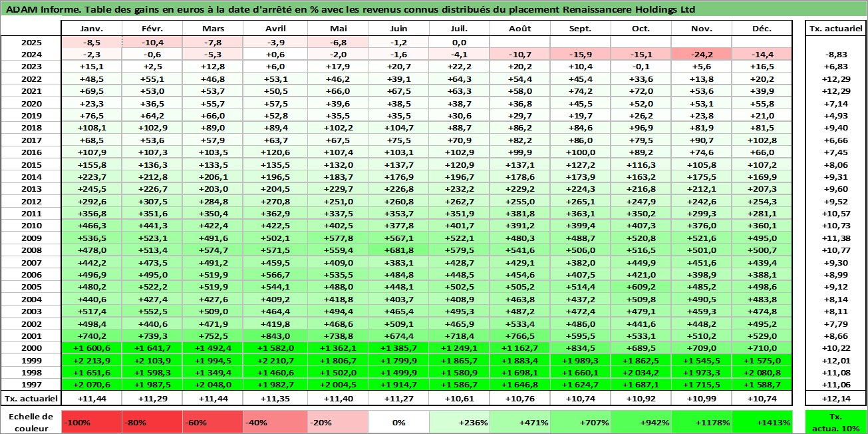The image size is (868, 434).
Task: Select the 2025 year row label
Action: (x=31, y=42)
